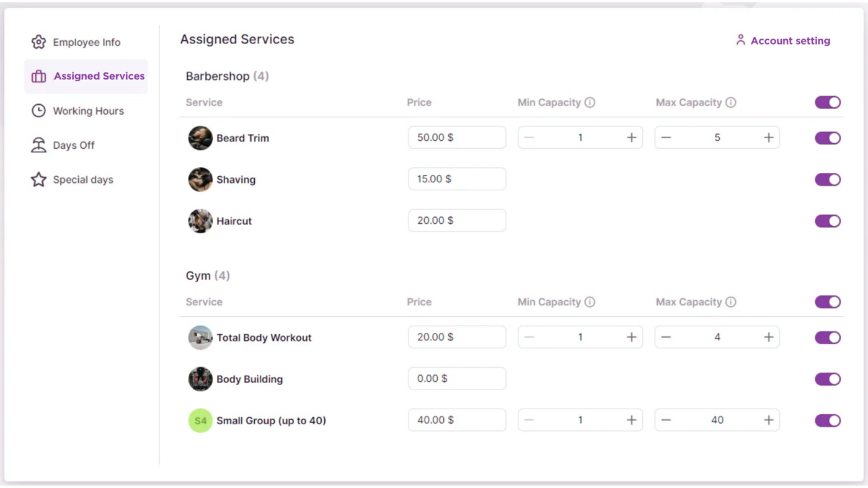Click the Gym Max Capacity info icon
The image size is (868, 488).
pos(731,302)
